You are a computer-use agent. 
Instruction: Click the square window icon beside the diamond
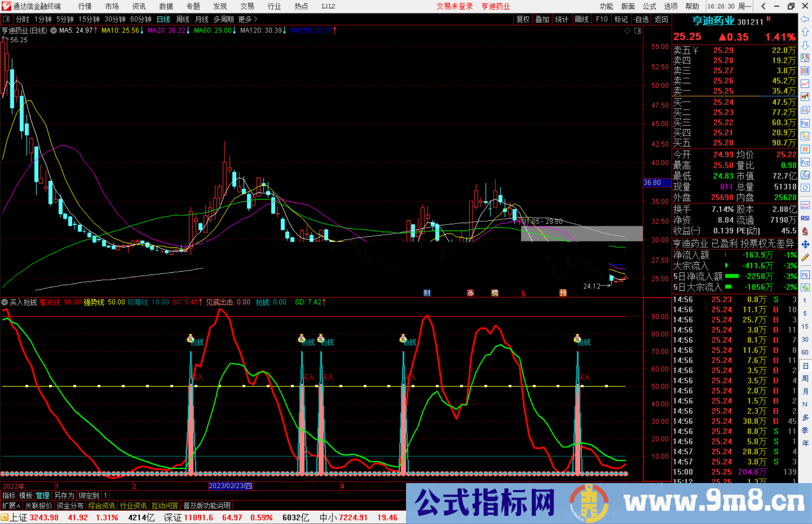[x=638, y=31]
